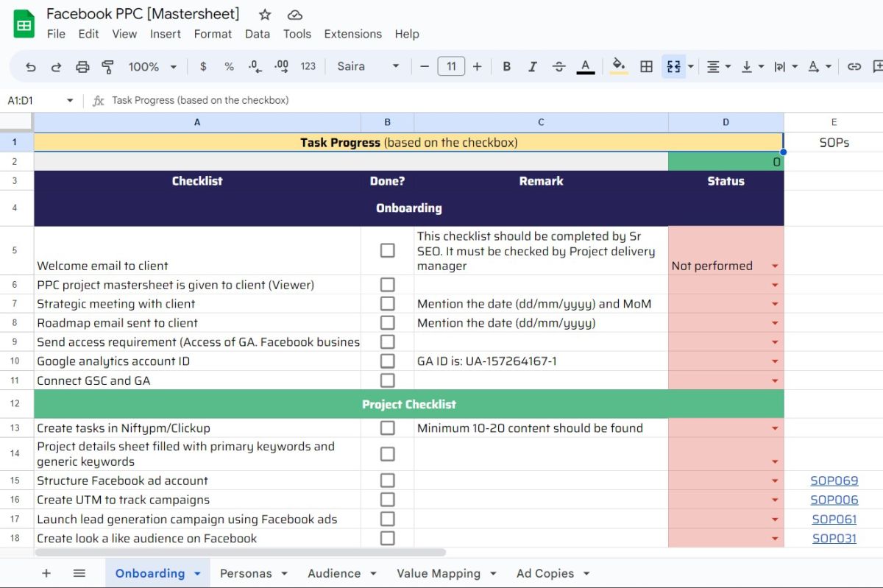Apply italic formatting
Viewport: 883px width, 588px height.
[532, 66]
